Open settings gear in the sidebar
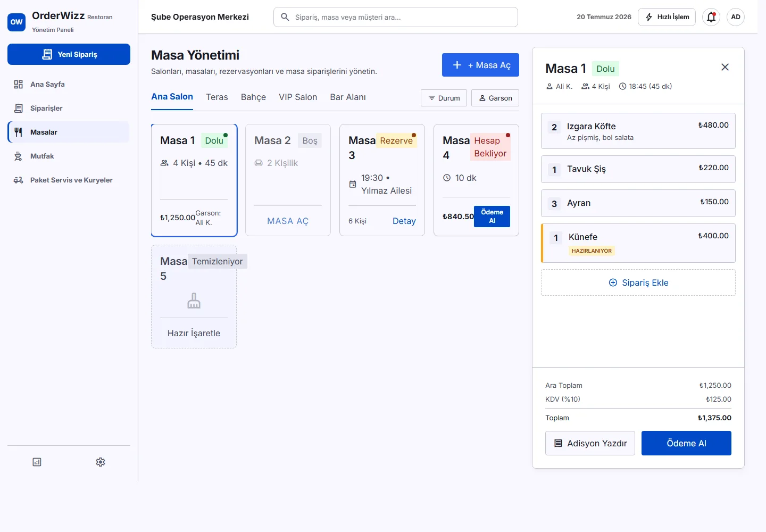Viewport: 766px width, 532px height. [x=101, y=462]
